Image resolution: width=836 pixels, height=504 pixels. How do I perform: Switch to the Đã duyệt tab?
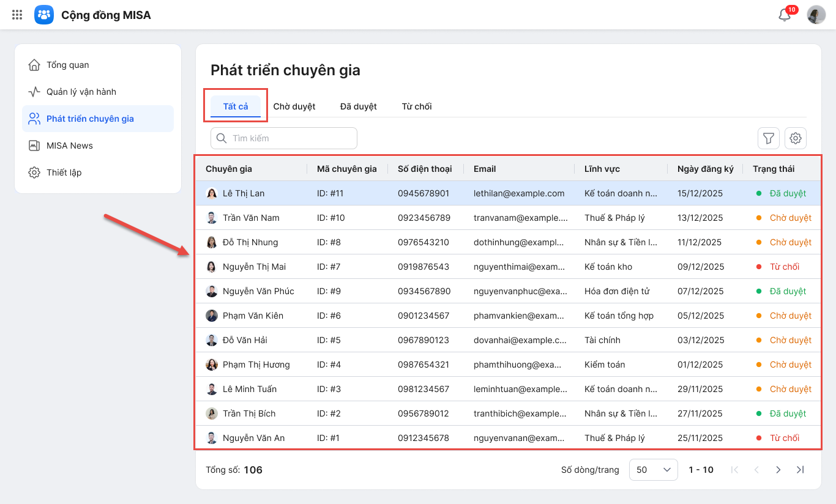[x=358, y=106]
